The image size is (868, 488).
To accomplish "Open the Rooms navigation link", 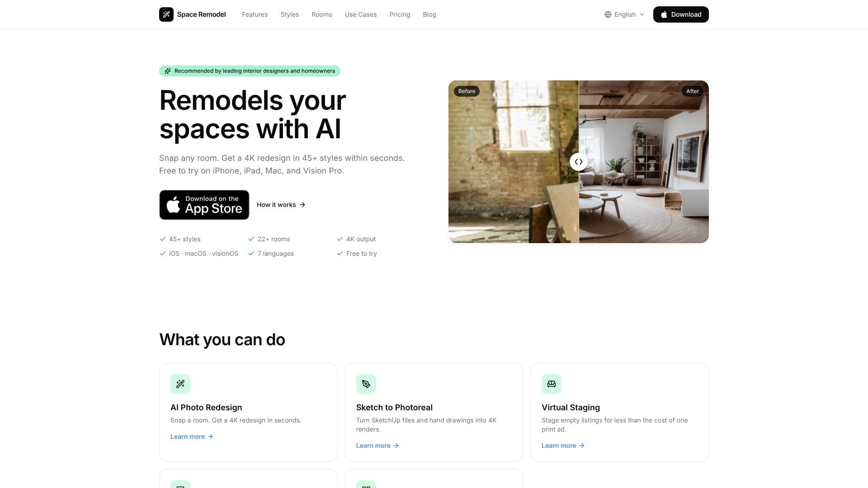I will tap(321, 14).
